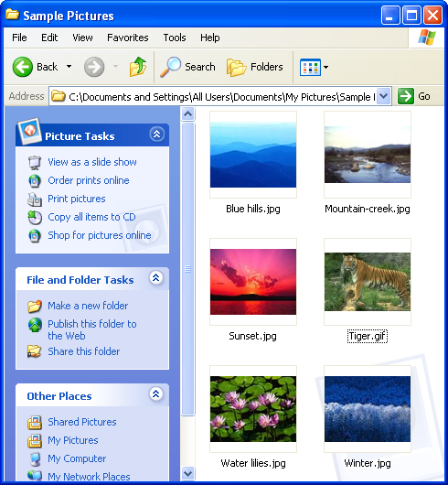
Task: Collapse the Picture Tasks panel
Action: (157, 135)
